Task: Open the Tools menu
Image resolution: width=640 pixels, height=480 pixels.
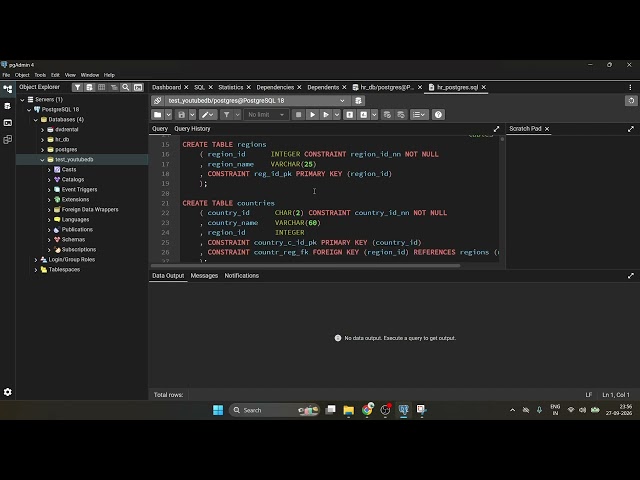Action: point(40,75)
